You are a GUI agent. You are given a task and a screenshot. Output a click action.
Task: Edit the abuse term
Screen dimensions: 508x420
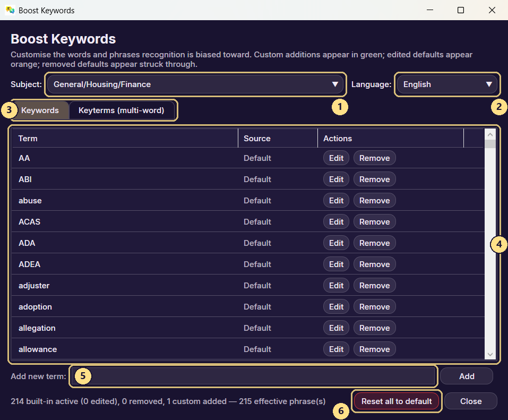click(336, 201)
